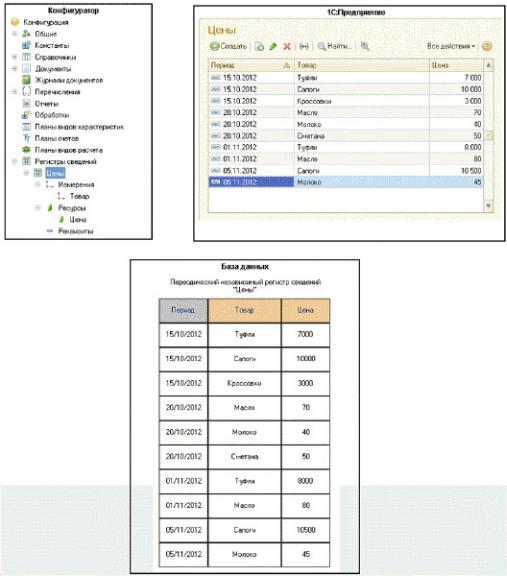Image resolution: width=507 pixels, height=576 pixels.
Task: Select the 15.10.2012 Туфли row
Action: tap(346, 78)
